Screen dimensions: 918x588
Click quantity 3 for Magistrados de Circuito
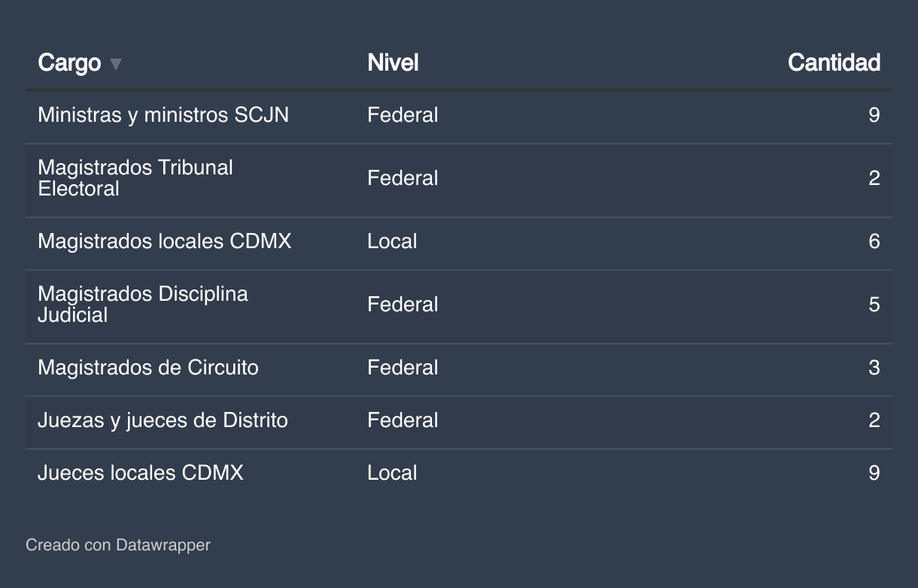tap(874, 368)
